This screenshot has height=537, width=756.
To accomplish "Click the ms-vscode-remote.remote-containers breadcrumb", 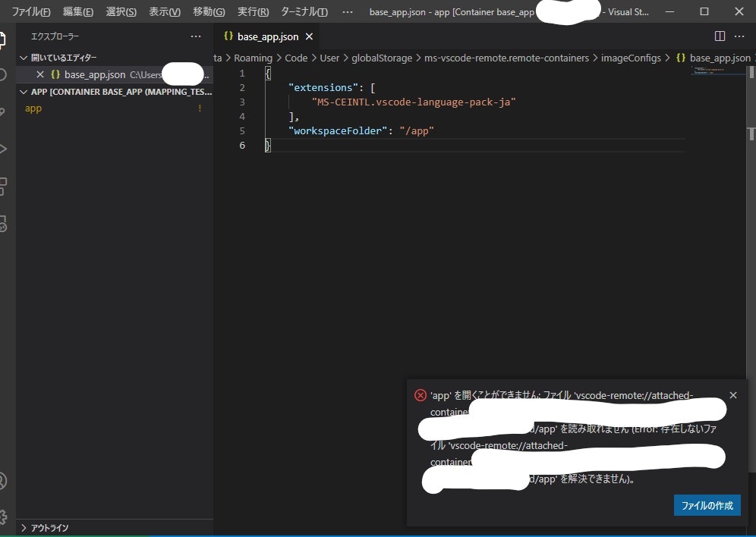I will coord(507,58).
